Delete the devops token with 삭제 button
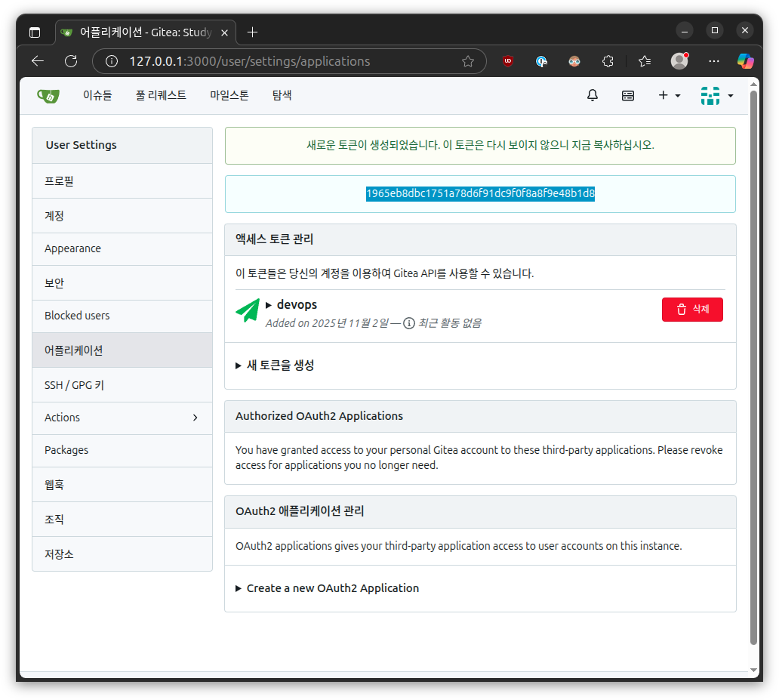 [692, 310]
